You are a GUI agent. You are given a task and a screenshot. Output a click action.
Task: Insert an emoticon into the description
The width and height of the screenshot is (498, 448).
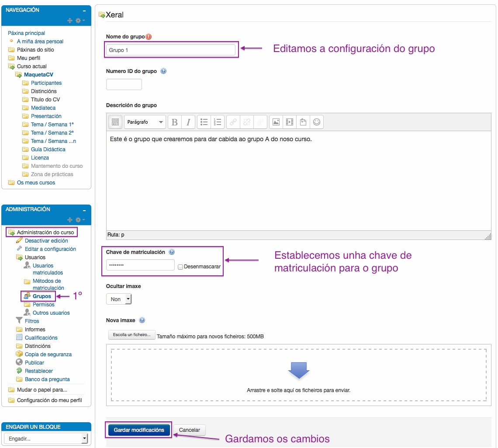316,122
